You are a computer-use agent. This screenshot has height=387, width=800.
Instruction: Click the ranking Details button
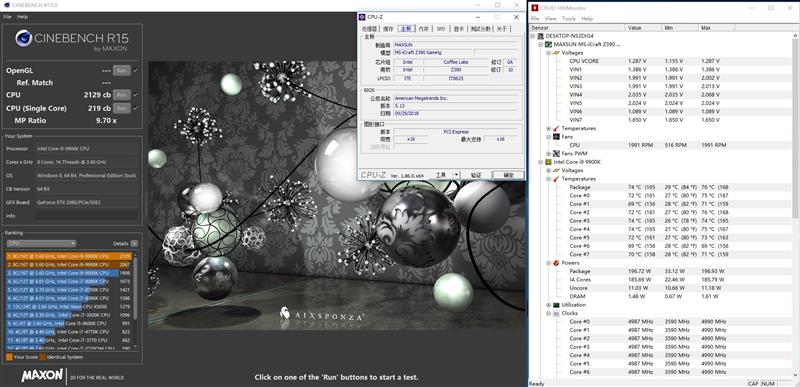[x=134, y=244]
